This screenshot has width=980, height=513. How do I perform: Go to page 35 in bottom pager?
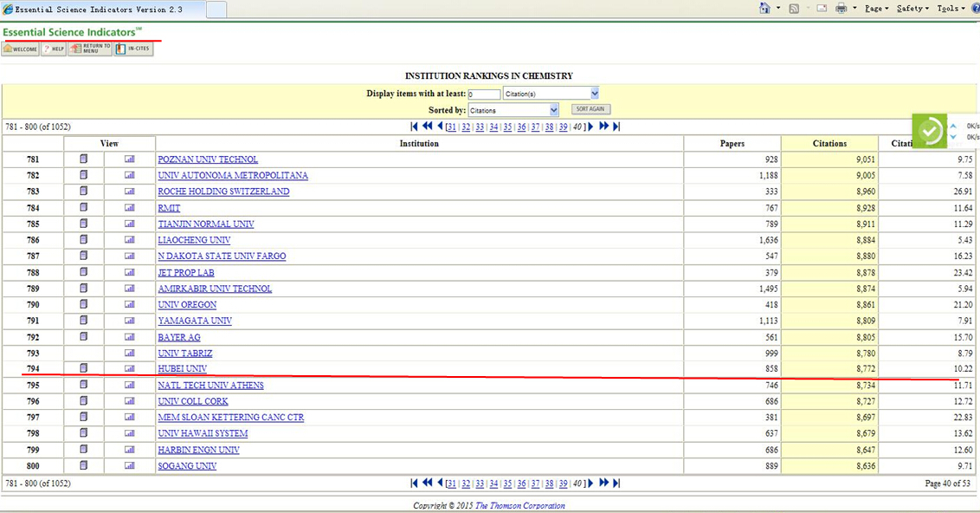click(507, 483)
